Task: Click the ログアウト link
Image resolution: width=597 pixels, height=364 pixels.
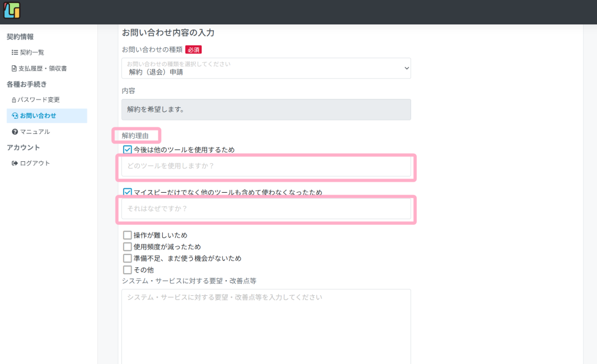Action: coord(35,163)
